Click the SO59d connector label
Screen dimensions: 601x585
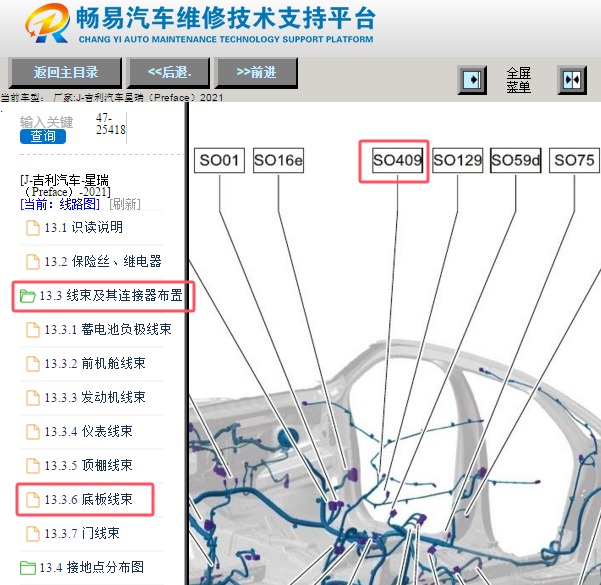516,160
